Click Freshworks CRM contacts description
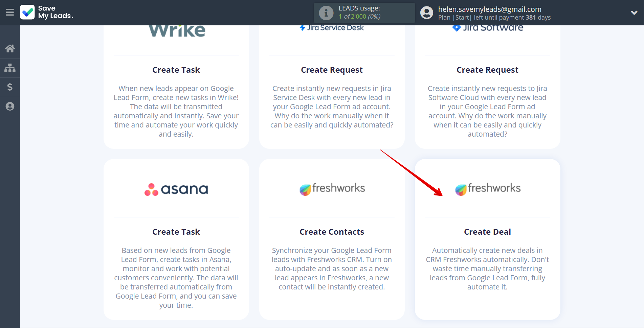 pos(332,269)
